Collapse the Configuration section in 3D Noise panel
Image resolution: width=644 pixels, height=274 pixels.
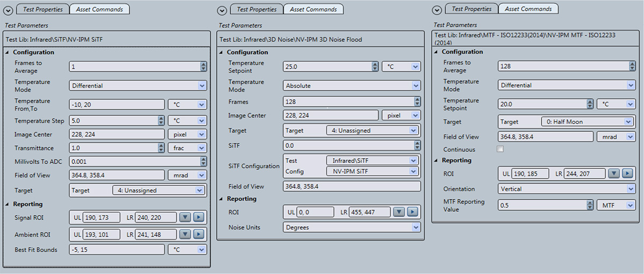[222, 53]
